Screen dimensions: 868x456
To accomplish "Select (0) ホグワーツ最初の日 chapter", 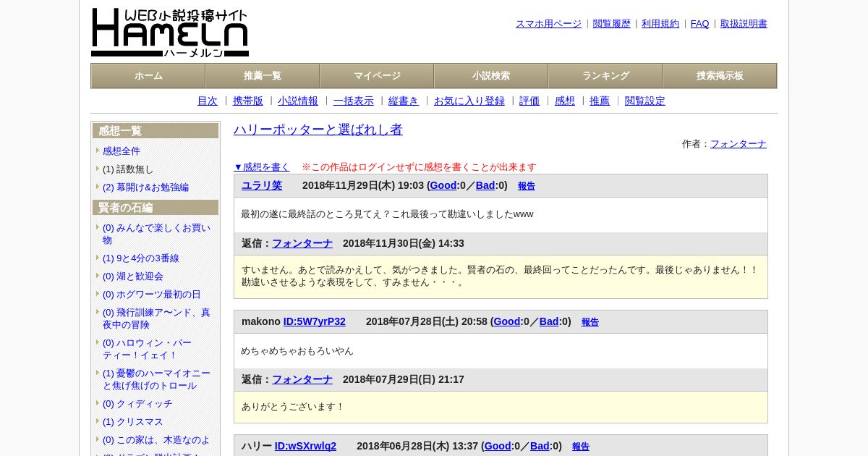I will pyautogui.click(x=152, y=295).
